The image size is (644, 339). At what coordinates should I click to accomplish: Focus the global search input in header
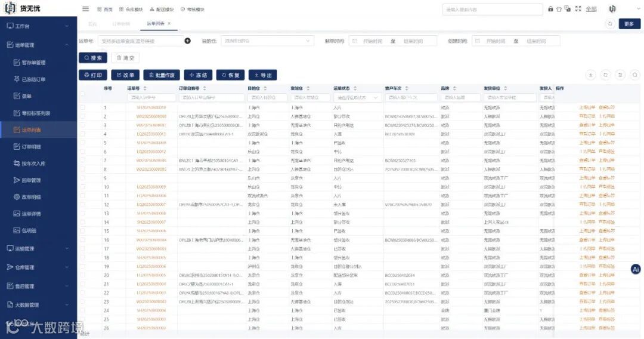(493, 9)
